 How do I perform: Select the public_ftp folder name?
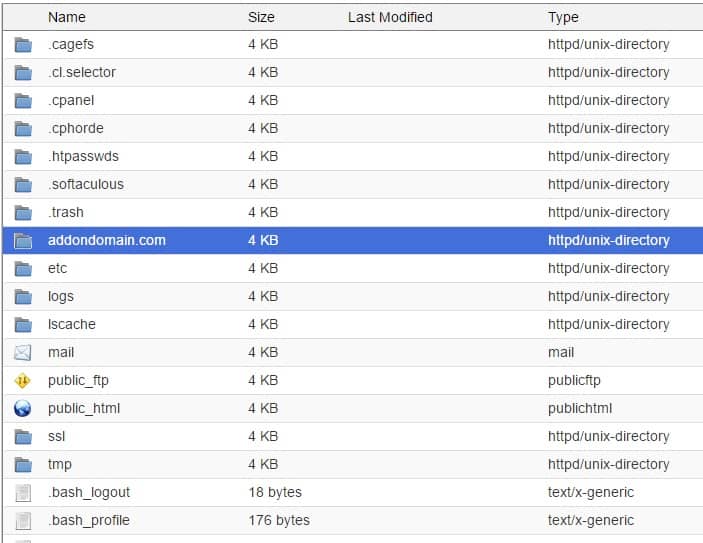coord(78,381)
